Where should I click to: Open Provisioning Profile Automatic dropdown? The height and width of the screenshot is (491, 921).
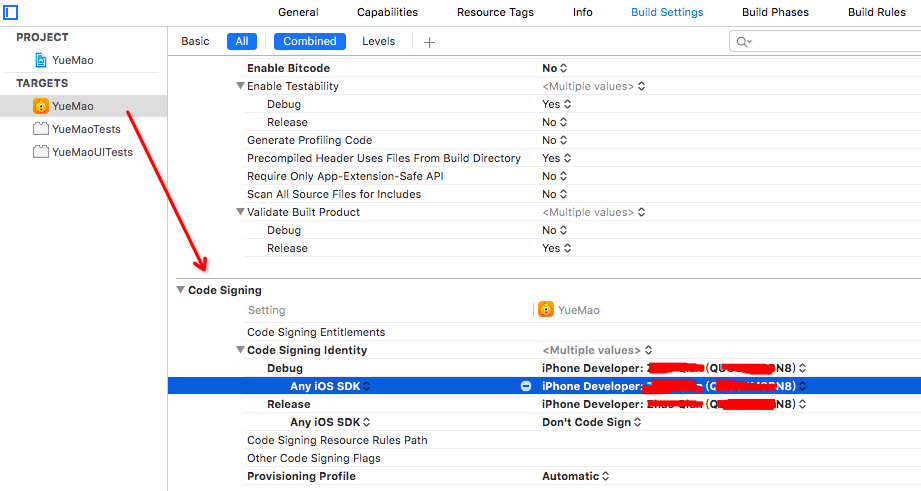point(576,476)
